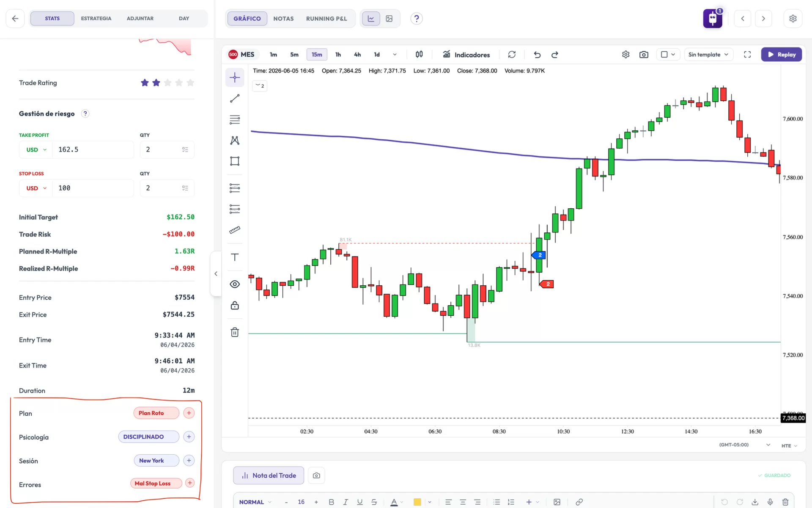Select the trend line drawing tool
The image size is (812, 508).
click(x=235, y=98)
